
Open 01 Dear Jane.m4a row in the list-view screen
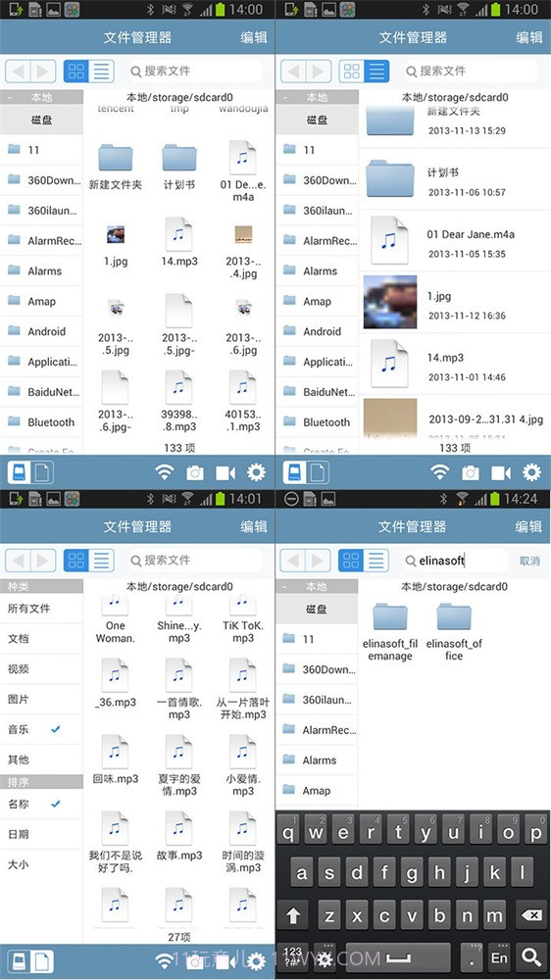click(x=455, y=241)
